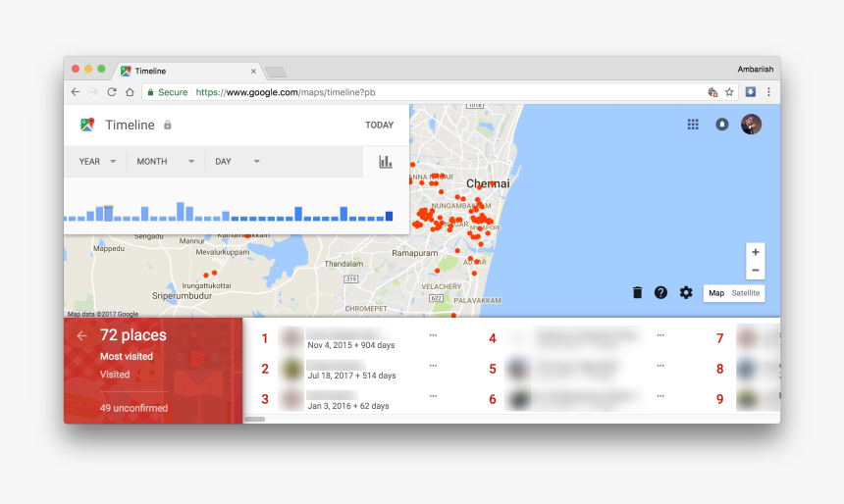The image size is (844, 504).
Task: Select Map view type
Action: pyautogui.click(x=715, y=293)
